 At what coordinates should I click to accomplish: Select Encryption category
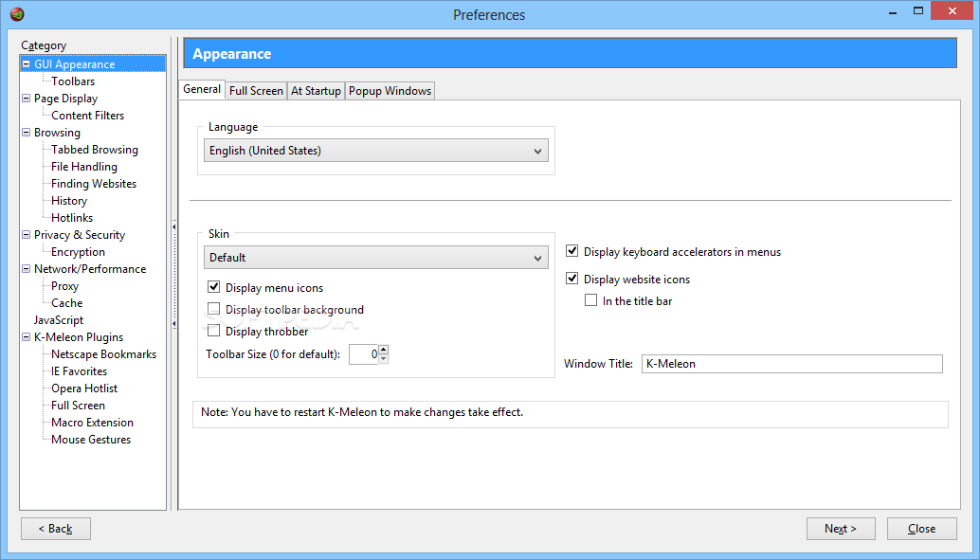point(78,252)
